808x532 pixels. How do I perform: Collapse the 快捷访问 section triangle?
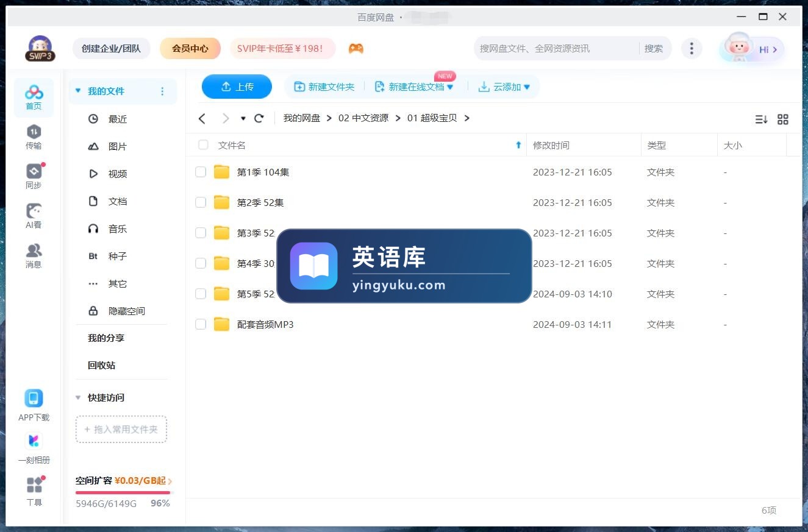point(78,397)
